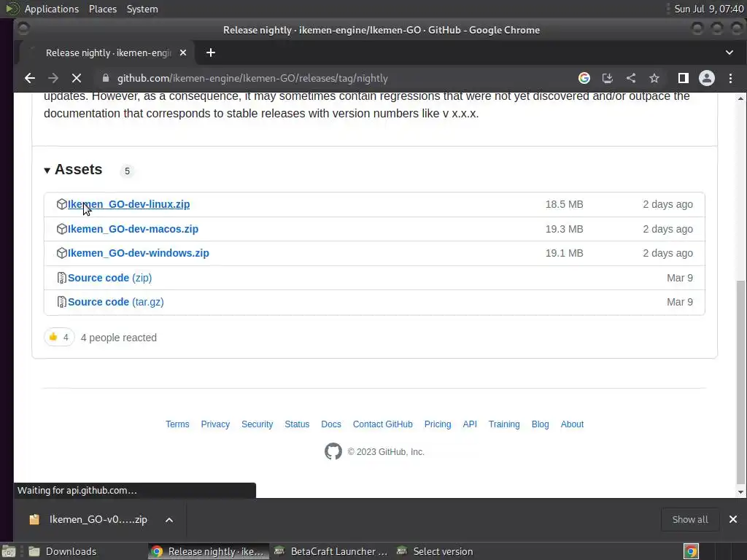Image resolution: width=747 pixels, height=560 pixels.
Task: Click the thumbs up reaction button
Action: click(59, 337)
